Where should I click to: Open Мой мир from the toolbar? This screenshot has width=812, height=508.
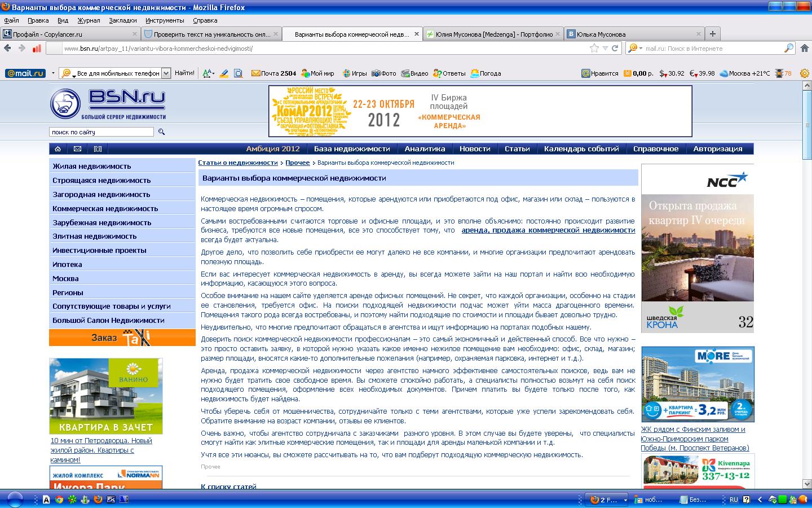(317, 73)
